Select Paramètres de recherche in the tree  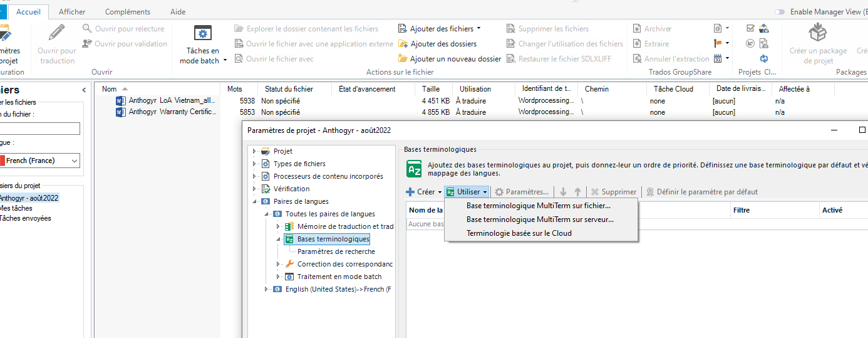coord(336,251)
